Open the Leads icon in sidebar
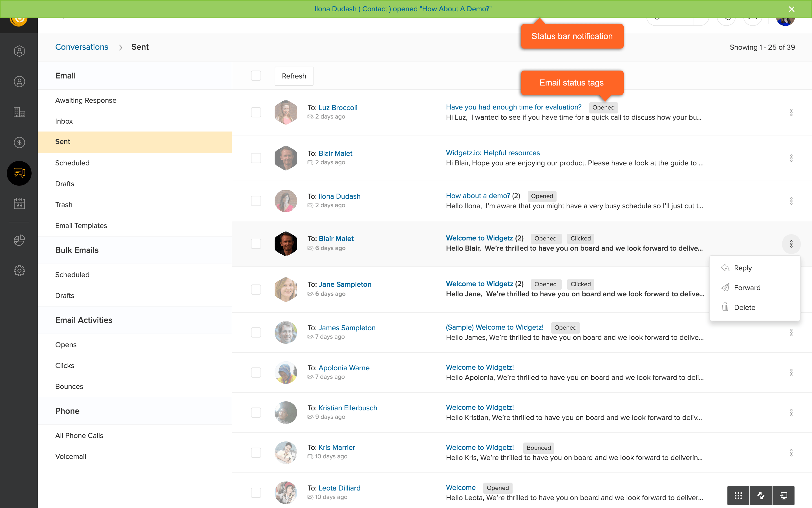 coord(19,51)
